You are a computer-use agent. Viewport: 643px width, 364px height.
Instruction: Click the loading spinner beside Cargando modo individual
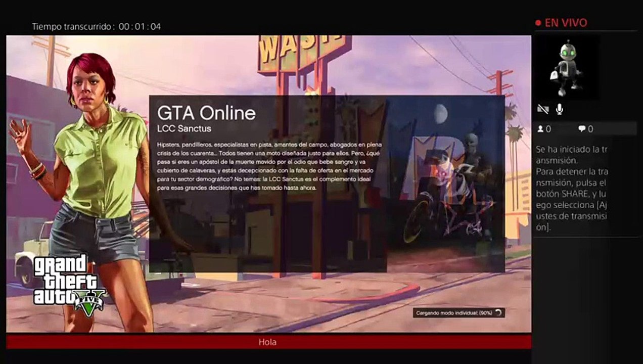coord(498,313)
